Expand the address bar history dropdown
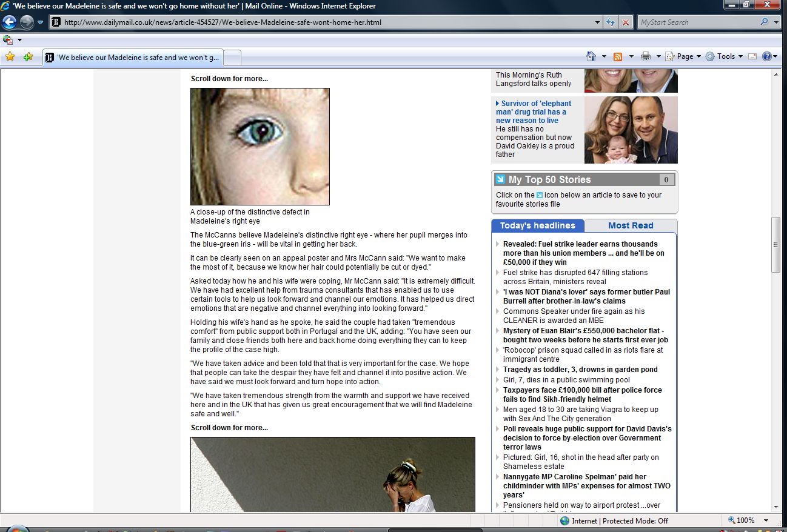Viewport: 787px width, 532px height. [x=598, y=22]
